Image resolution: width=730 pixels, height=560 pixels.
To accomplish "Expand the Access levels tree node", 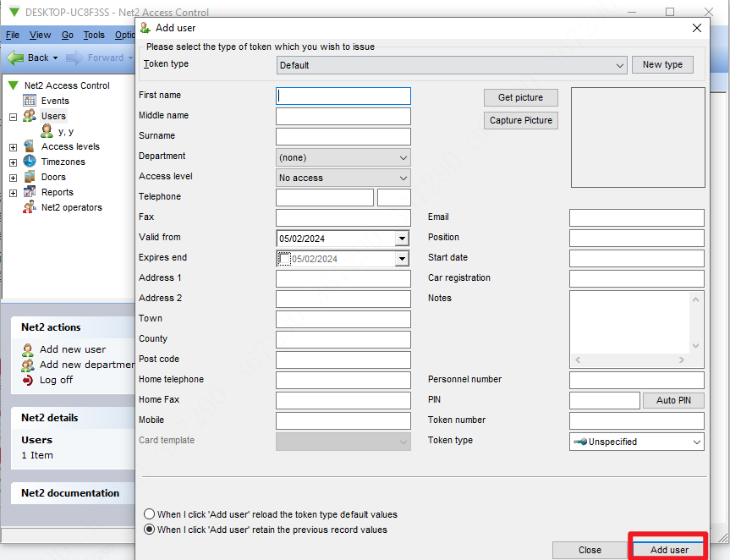I will (14, 147).
